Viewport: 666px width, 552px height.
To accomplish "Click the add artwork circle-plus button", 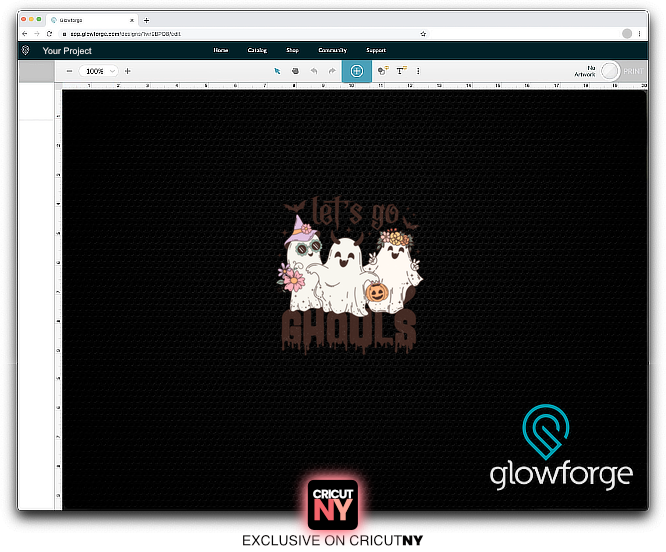I will click(x=357, y=71).
